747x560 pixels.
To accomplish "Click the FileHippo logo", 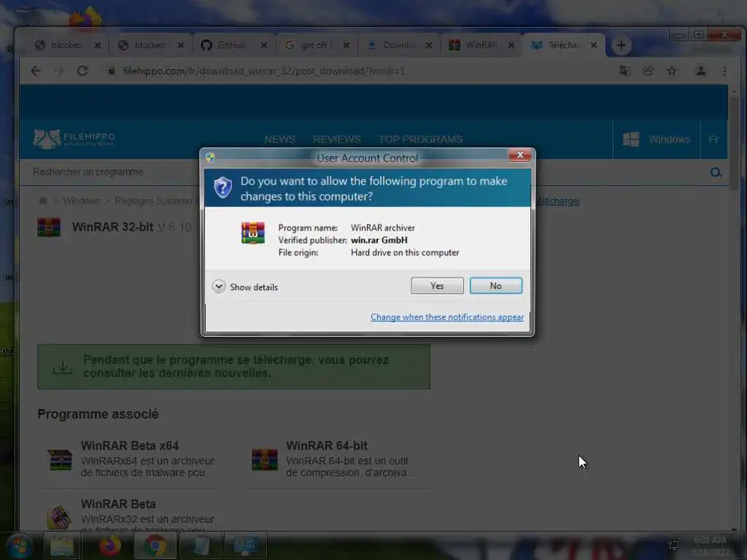I will point(74,139).
